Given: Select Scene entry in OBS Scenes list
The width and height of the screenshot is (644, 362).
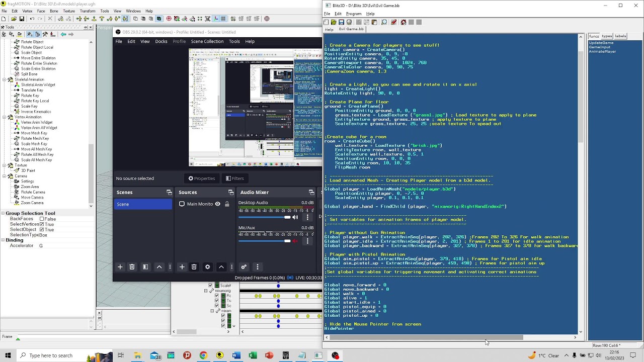Looking at the screenshot, I should [143, 204].
